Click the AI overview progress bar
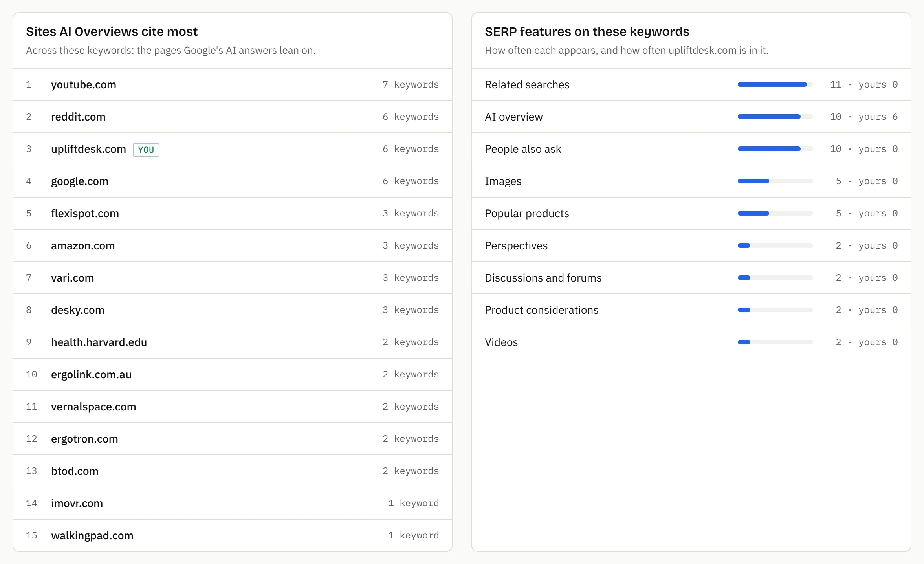 (x=775, y=117)
